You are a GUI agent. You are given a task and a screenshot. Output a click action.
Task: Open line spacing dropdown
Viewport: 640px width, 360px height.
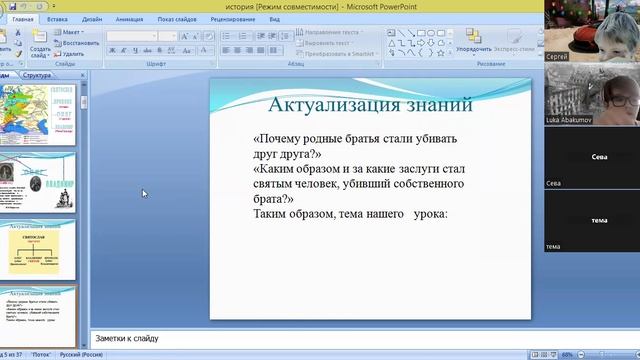pos(286,36)
